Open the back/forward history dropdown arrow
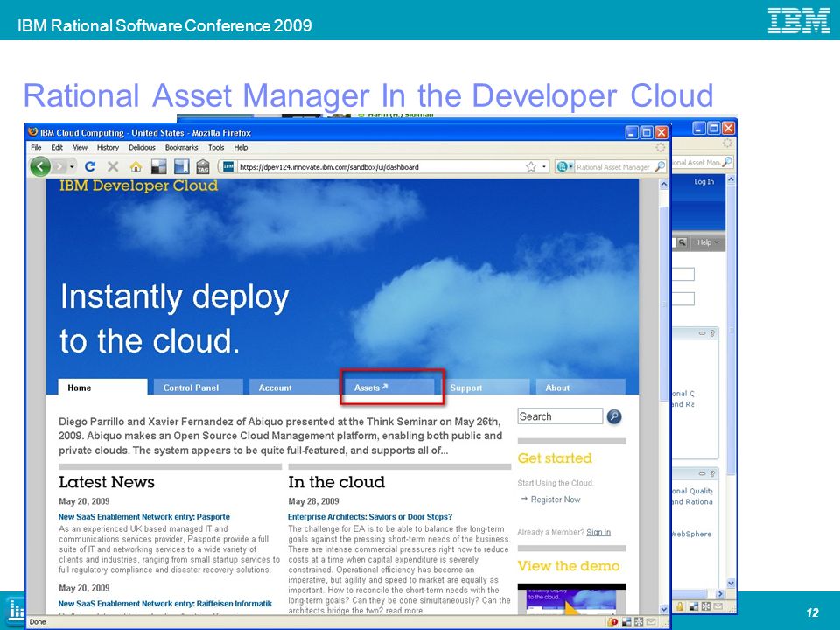The image size is (840, 630). tap(72, 166)
